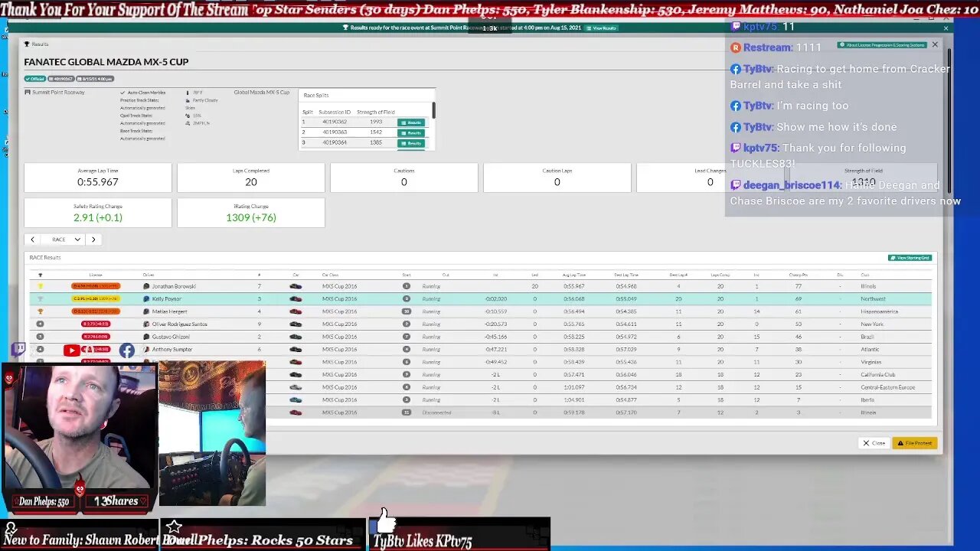Close the results dialog with Close button

click(x=874, y=443)
